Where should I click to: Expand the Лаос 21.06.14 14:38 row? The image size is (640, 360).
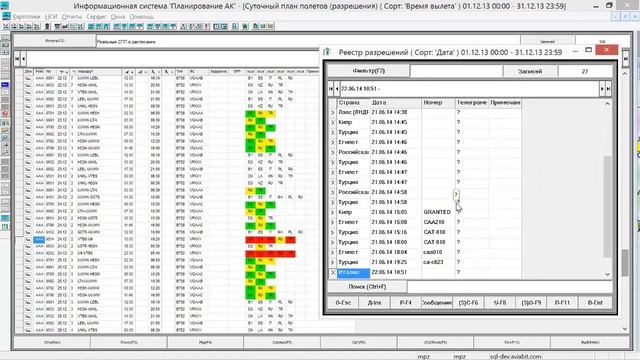(333, 112)
